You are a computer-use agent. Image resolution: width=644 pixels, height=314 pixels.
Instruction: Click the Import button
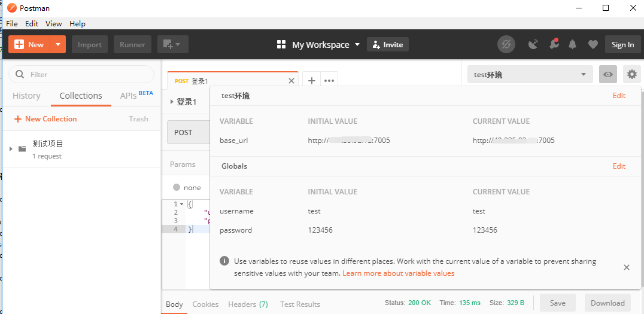point(90,44)
